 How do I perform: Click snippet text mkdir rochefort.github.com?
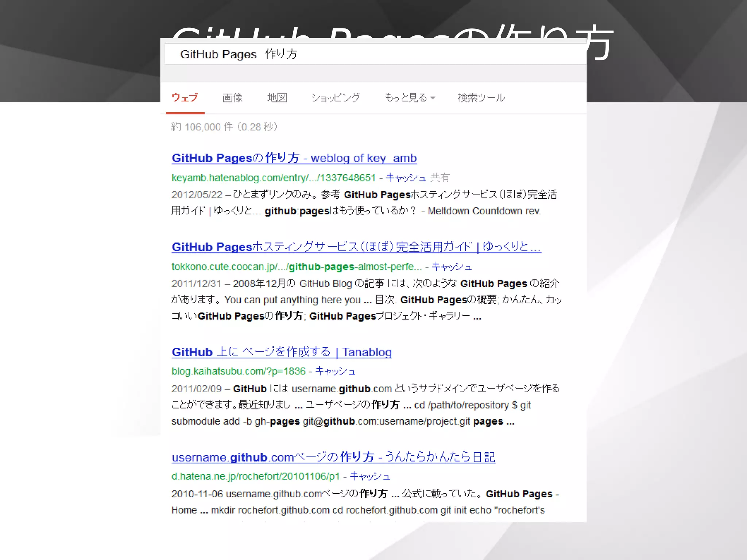(x=270, y=510)
